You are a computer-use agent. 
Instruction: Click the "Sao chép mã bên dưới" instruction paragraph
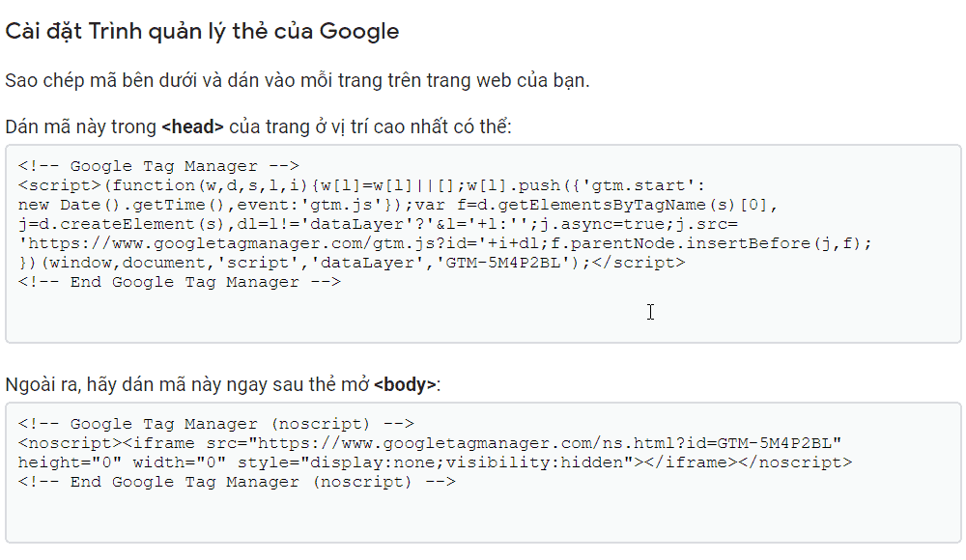click(297, 80)
